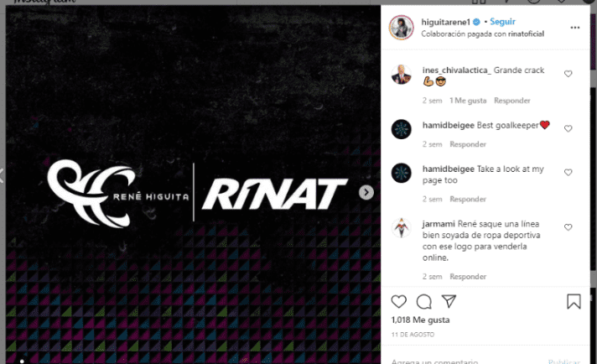Like ines_chivalactica_ comment heart

pyautogui.click(x=568, y=74)
